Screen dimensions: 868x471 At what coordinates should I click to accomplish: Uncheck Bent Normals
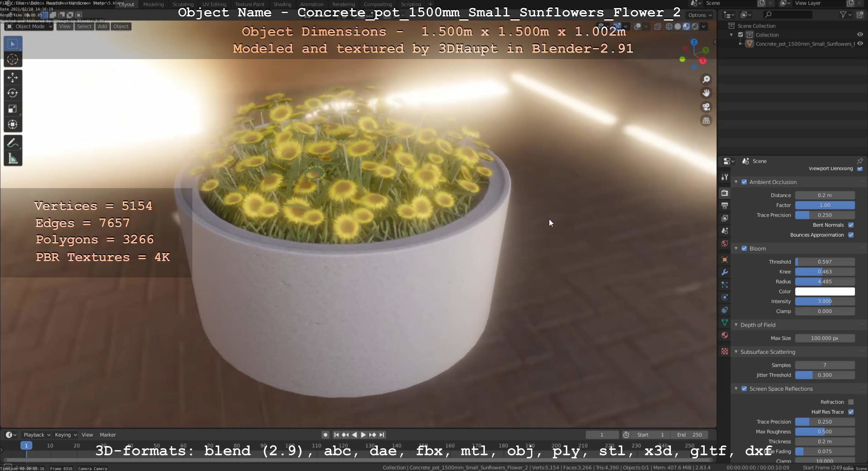851,225
